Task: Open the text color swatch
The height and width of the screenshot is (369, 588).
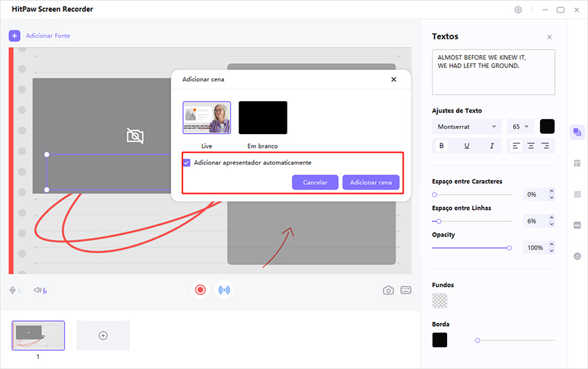Action: pyautogui.click(x=547, y=126)
